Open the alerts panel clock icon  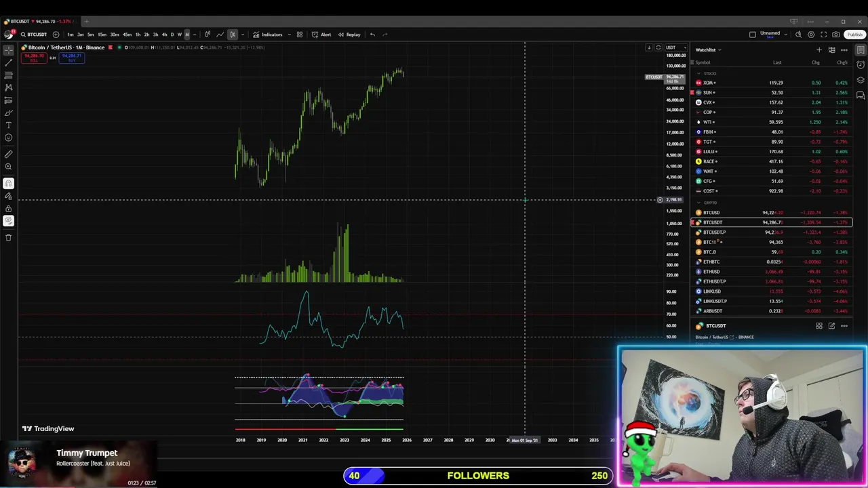[861, 64]
